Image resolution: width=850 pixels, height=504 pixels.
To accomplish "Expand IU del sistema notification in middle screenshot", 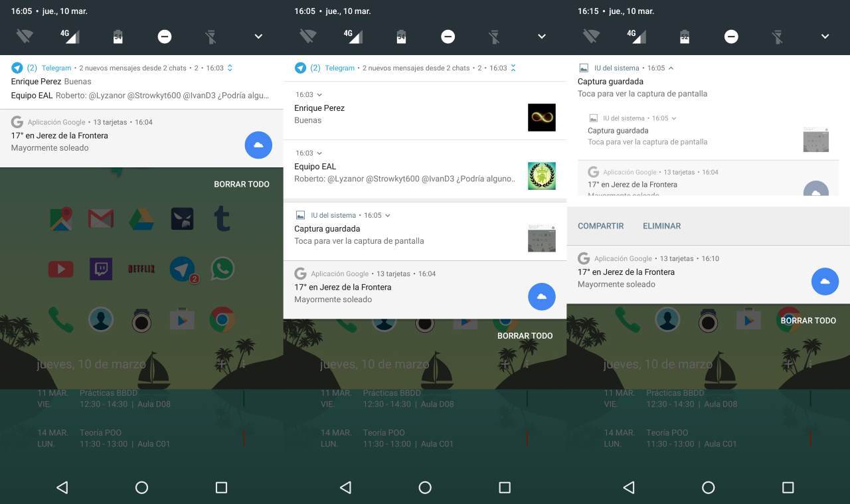I will [388, 215].
